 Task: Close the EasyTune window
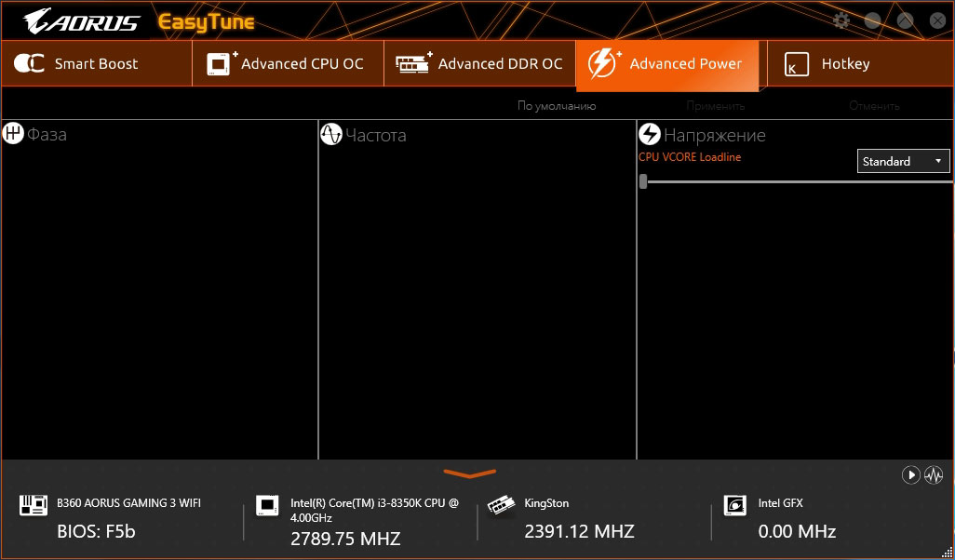937,20
